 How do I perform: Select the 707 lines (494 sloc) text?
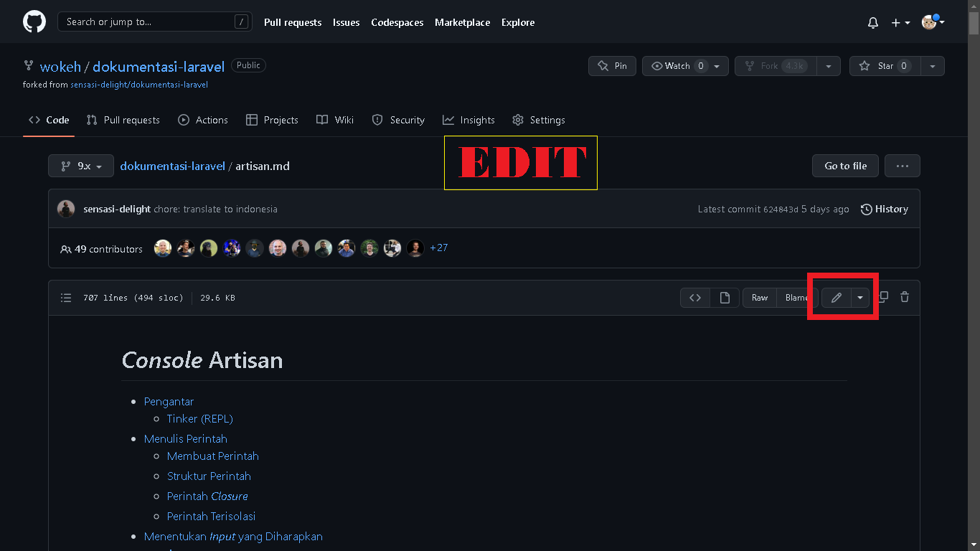point(133,298)
